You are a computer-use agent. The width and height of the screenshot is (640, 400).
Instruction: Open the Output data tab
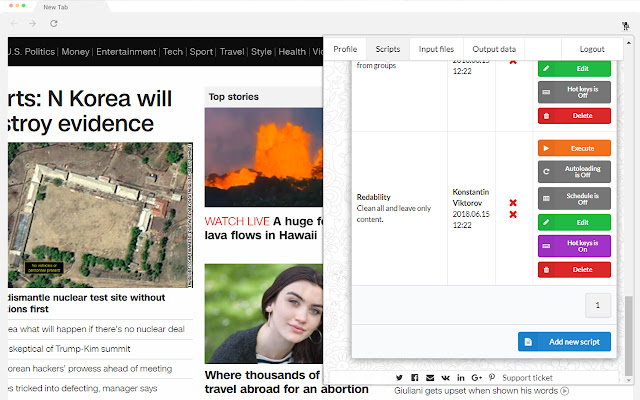click(x=494, y=49)
